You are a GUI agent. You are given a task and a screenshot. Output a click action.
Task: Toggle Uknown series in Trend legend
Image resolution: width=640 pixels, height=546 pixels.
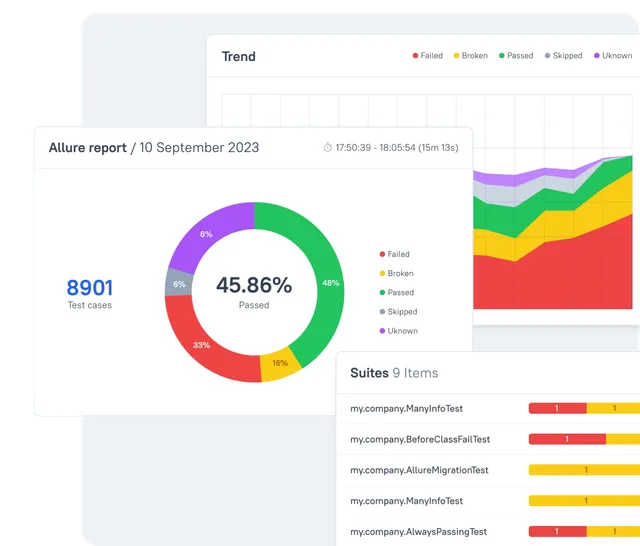tap(613, 55)
